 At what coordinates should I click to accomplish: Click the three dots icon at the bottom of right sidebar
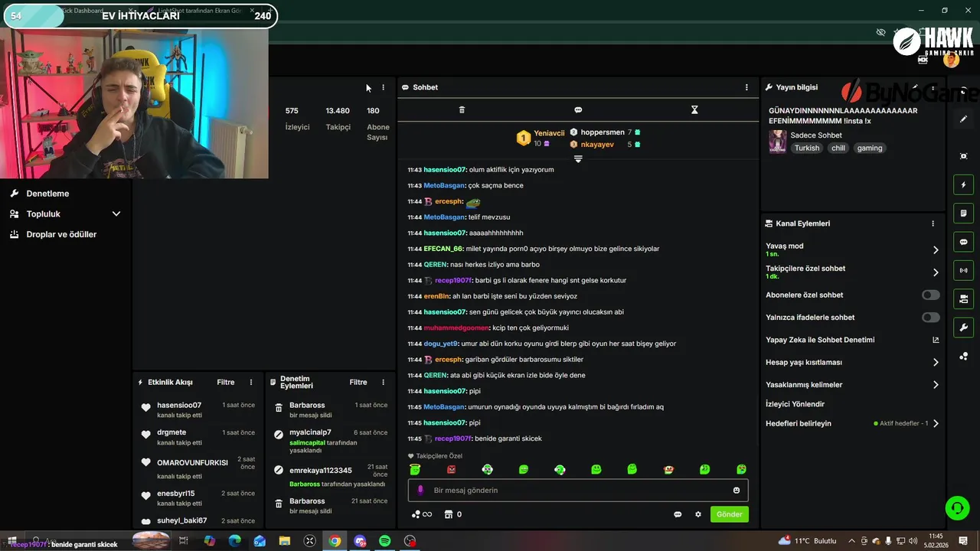(x=964, y=357)
